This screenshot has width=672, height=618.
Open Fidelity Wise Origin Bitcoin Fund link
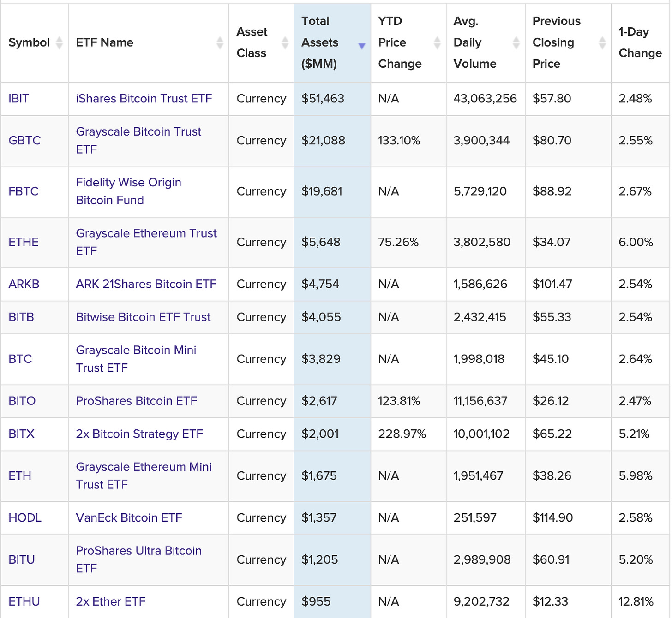pyautogui.click(x=128, y=191)
